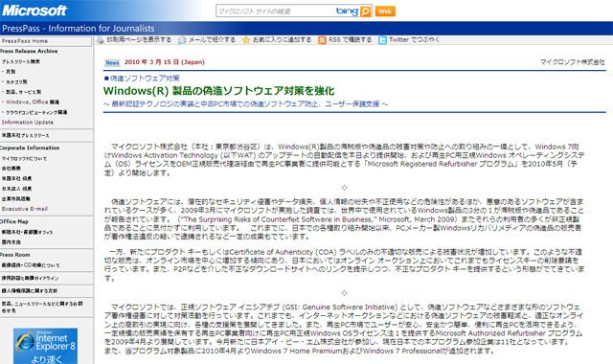Click the Corporate Information heading
Screen dimensions: 613x364
(x=30, y=148)
